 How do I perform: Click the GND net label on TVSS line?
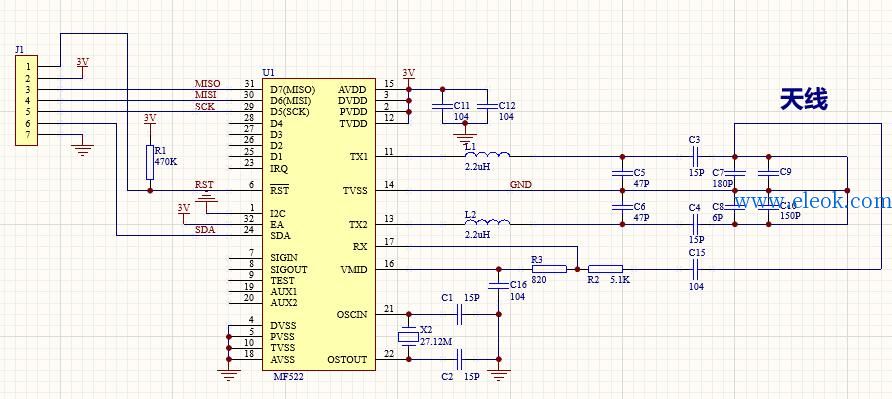point(521,185)
